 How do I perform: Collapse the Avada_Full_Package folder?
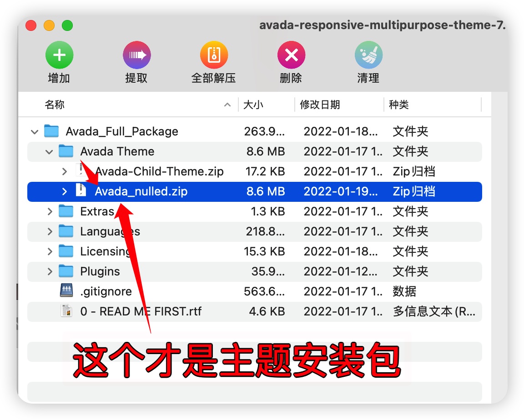pos(35,132)
